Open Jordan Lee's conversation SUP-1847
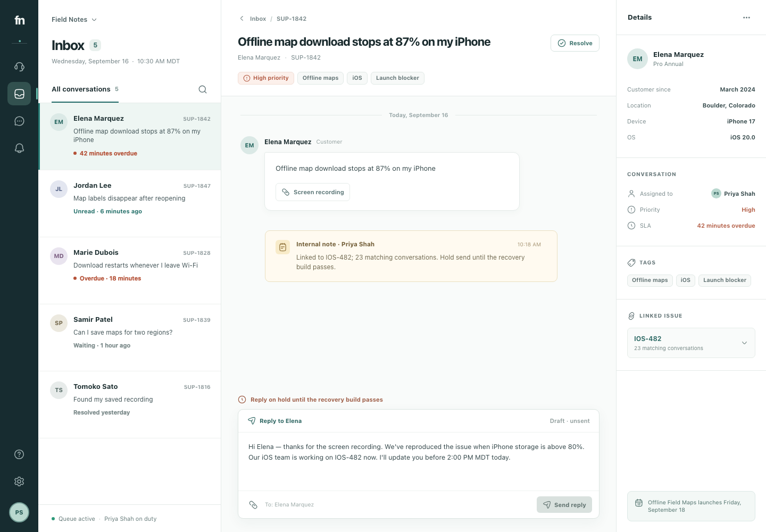Viewport: 766px width, 532px height. coord(130,203)
